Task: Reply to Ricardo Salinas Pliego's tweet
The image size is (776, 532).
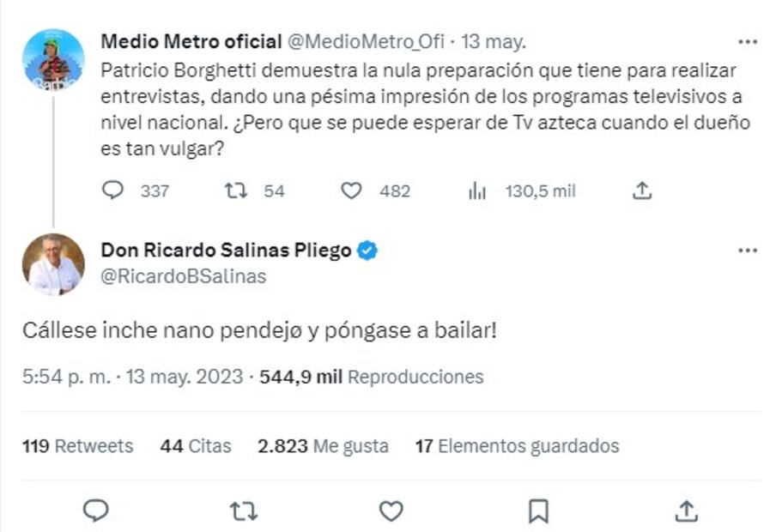Action: pyautogui.click(x=95, y=511)
